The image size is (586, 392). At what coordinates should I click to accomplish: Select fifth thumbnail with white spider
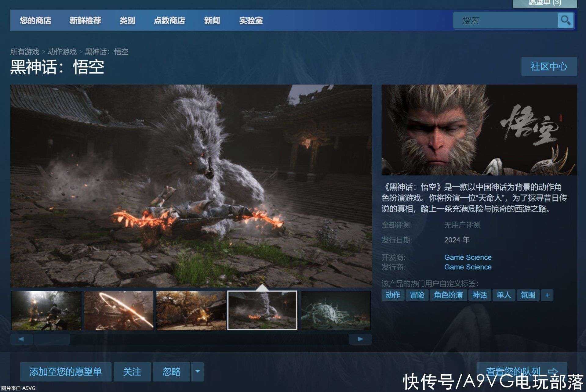tap(336, 311)
